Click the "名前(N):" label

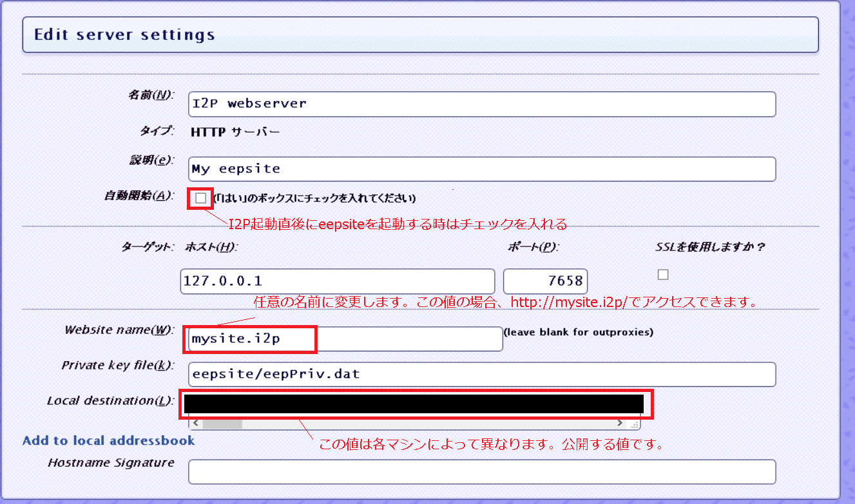coord(151,96)
